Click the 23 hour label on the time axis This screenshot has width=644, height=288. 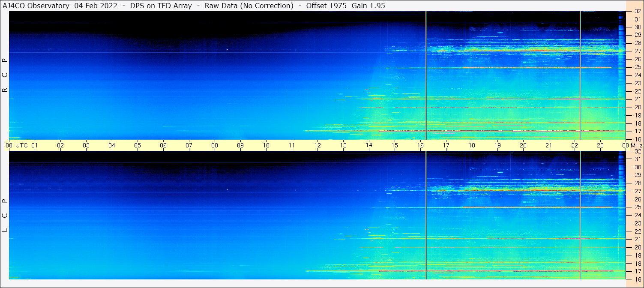600,145
